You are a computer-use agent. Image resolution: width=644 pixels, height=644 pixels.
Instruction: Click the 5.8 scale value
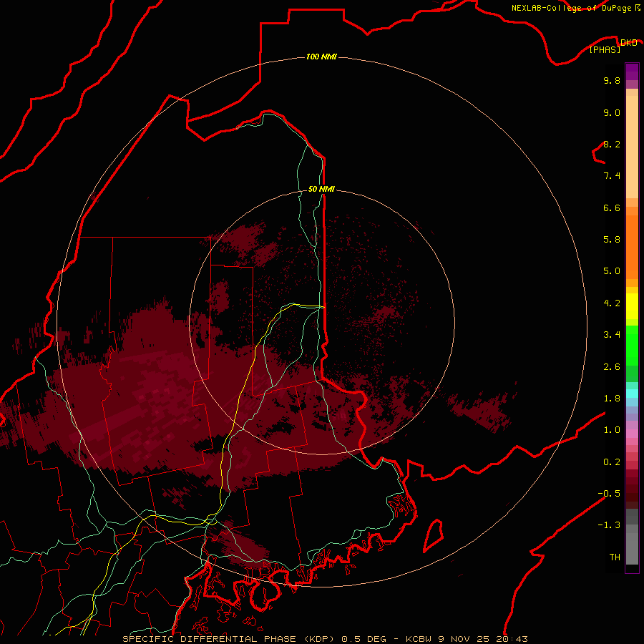[612, 240]
